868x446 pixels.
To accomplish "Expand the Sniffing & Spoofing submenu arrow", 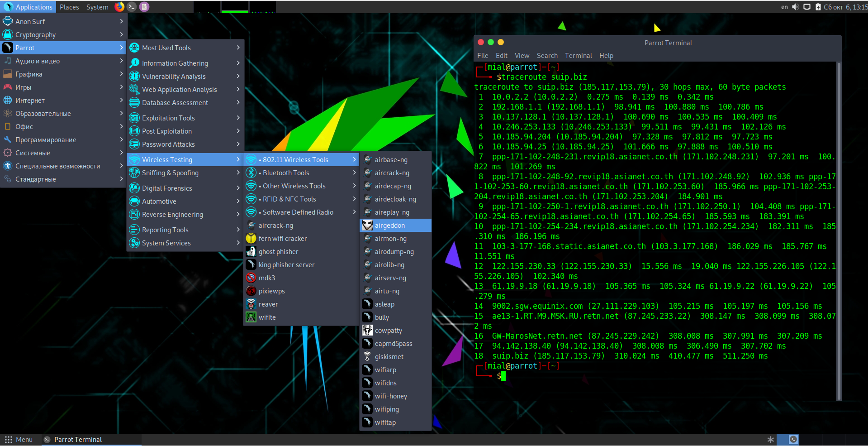I will click(x=238, y=173).
